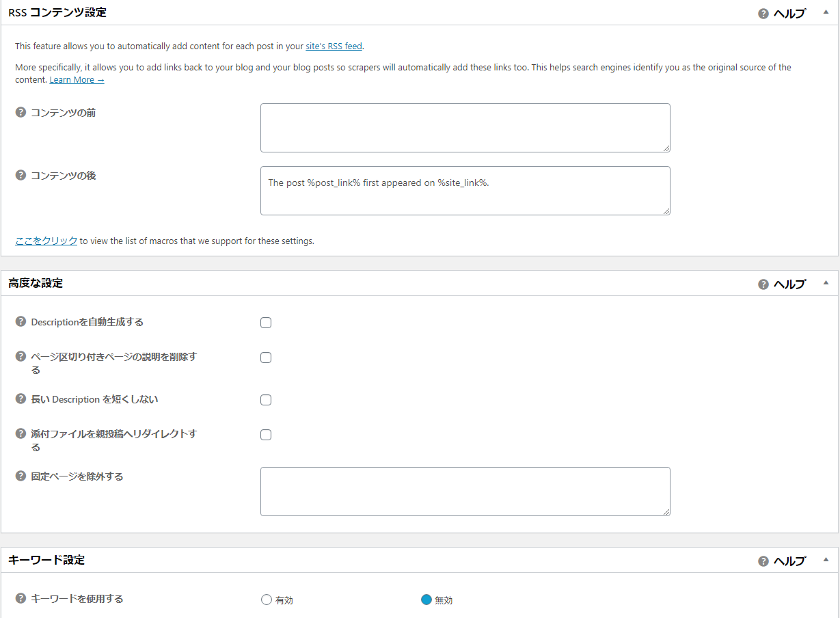Collapse the RSS コンテンツ設定 panel arrow
Viewport: 840px width, 618px height.
826,12
